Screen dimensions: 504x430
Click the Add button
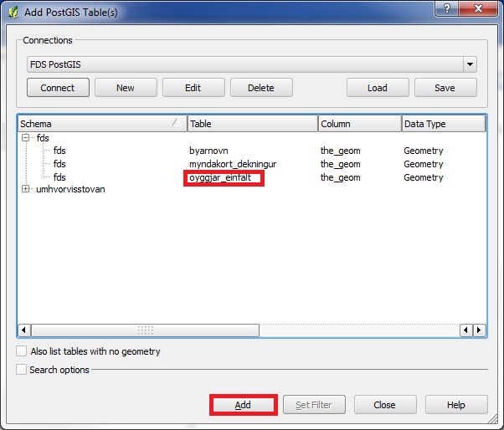244,405
